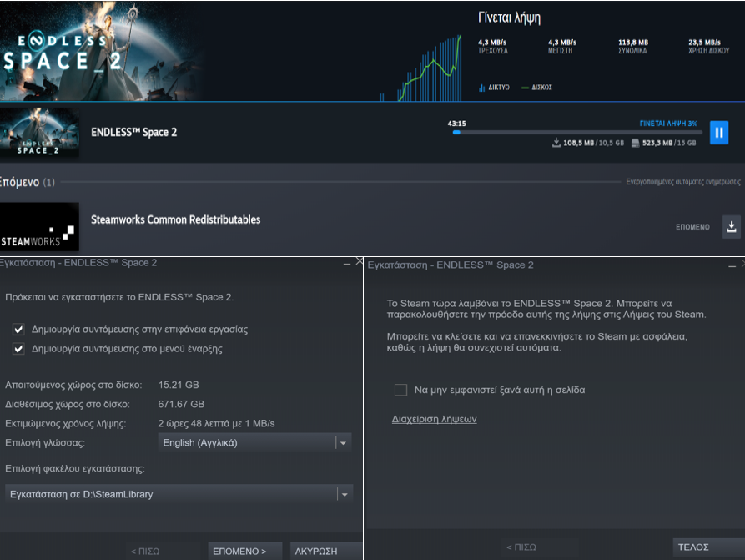This screenshot has height=560, width=745.
Task: Click the Γίνεται λήψη heading
Action: (509, 18)
